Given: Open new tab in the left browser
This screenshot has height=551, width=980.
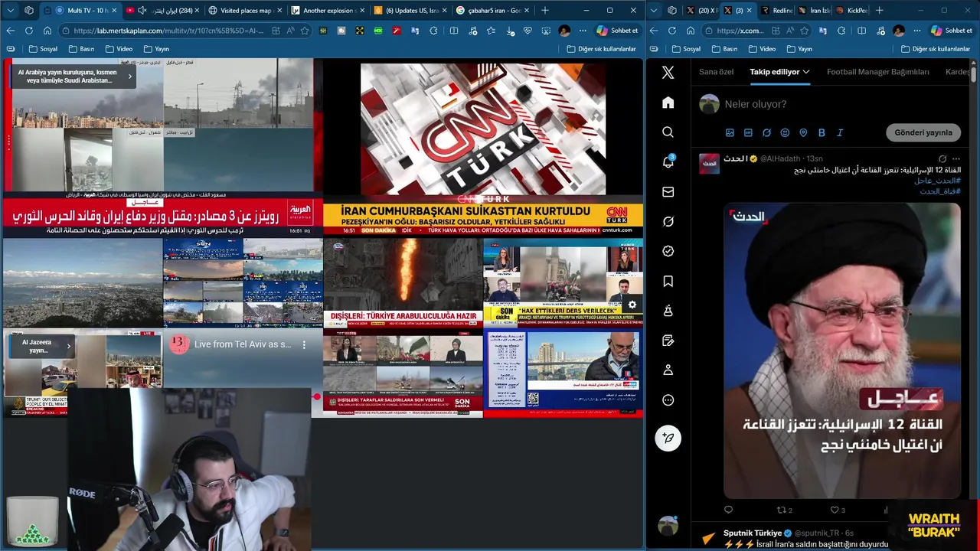Looking at the screenshot, I should pos(545,10).
